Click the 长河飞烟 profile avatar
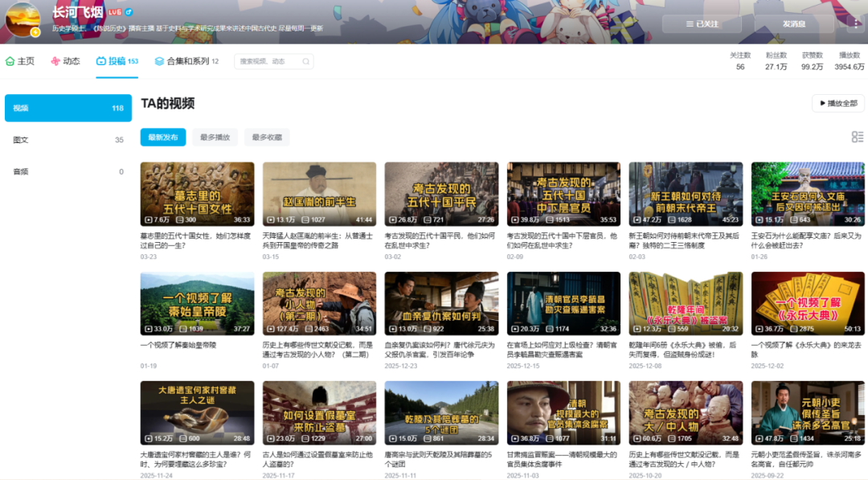Image resolution: width=868 pixels, height=480 pixels. [x=23, y=20]
